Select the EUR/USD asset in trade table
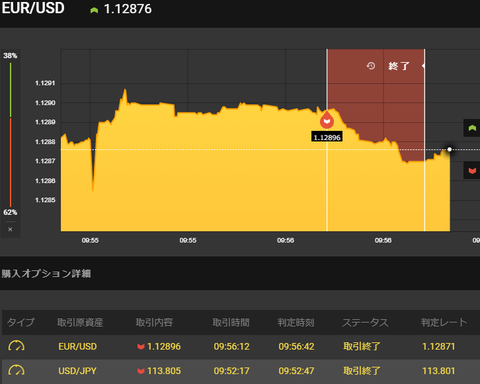480x384 pixels. click(77, 347)
